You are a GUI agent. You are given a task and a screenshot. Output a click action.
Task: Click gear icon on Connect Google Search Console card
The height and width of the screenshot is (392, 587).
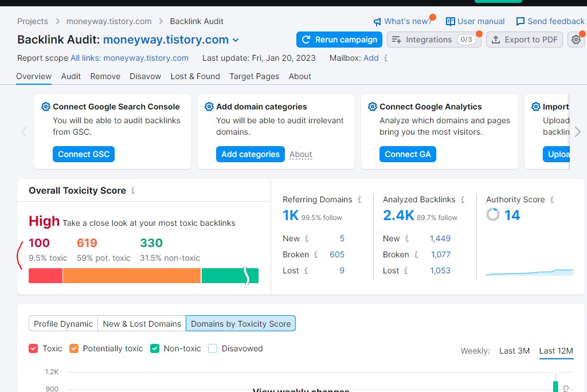pyautogui.click(x=46, y=107)
